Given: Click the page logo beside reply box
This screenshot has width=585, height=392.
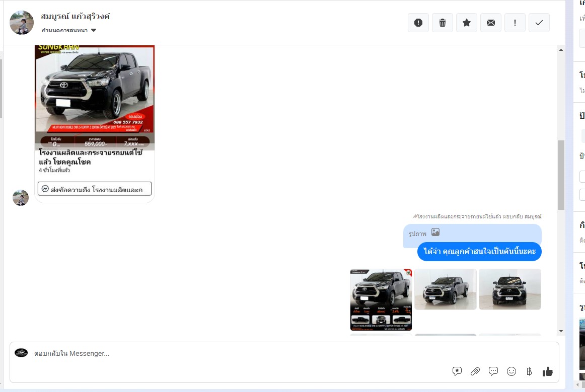Looking at the screenshot, I should coord(21,353).
